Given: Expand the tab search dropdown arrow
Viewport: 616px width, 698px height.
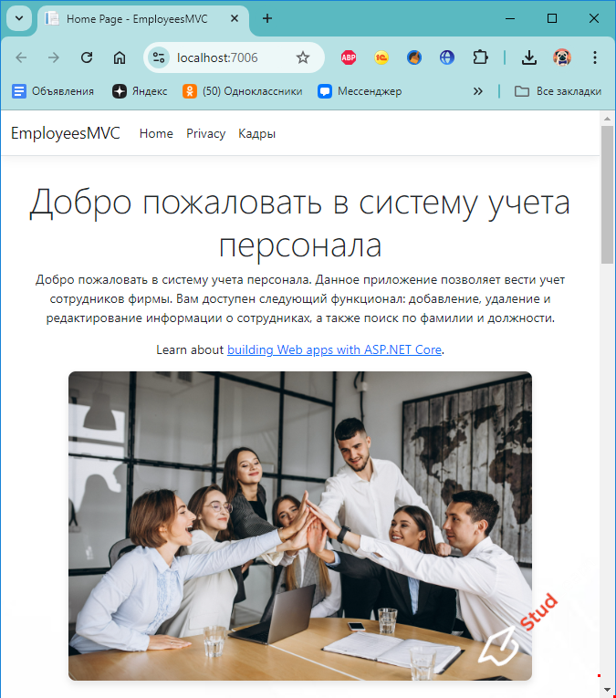Looking at the screenshot, I should tap(18, 18).
